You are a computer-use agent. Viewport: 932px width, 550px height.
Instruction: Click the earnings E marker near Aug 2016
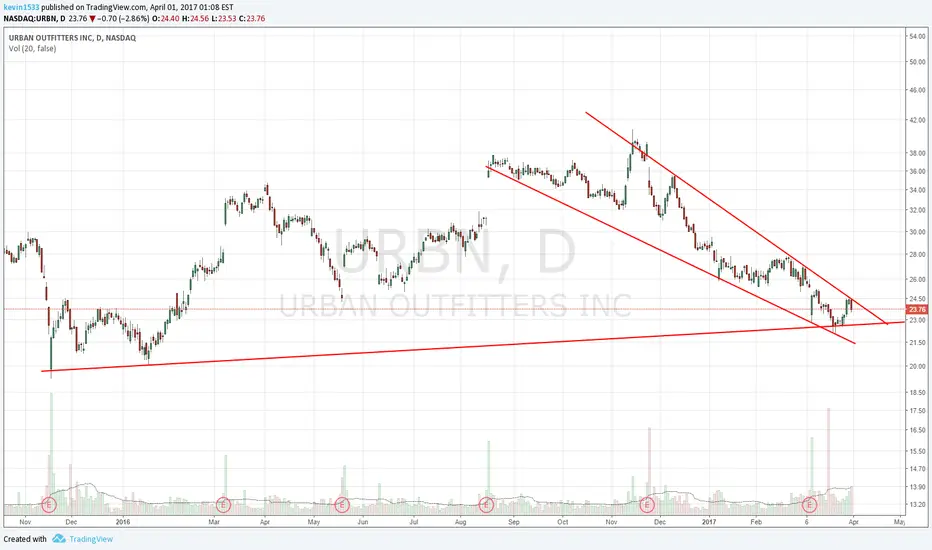[486, 505]
